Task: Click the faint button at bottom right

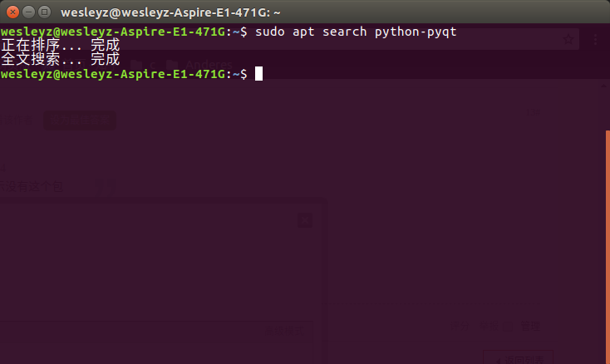Action: [519, 357]
